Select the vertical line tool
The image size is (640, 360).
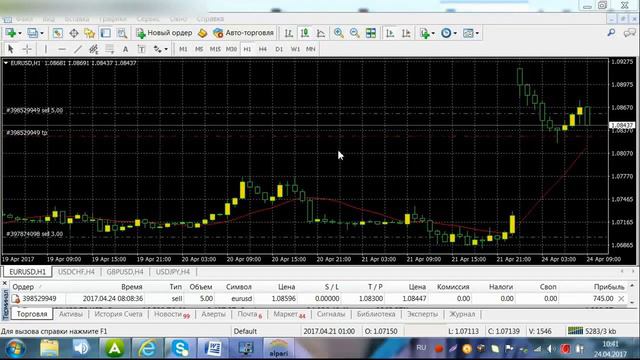45,49
